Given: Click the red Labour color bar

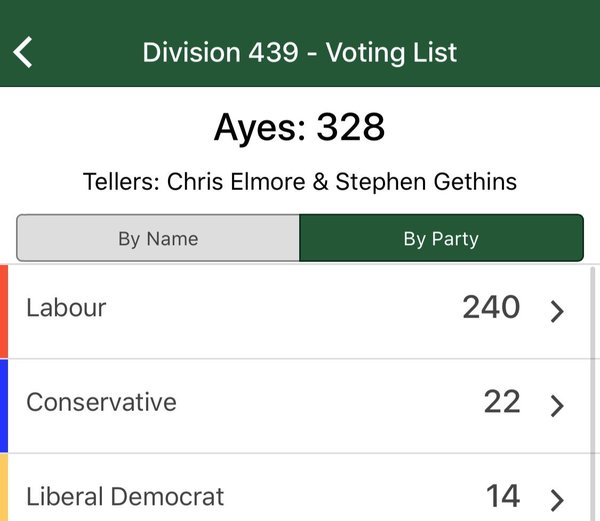Looking at the screenshot, I should [4, 311].
